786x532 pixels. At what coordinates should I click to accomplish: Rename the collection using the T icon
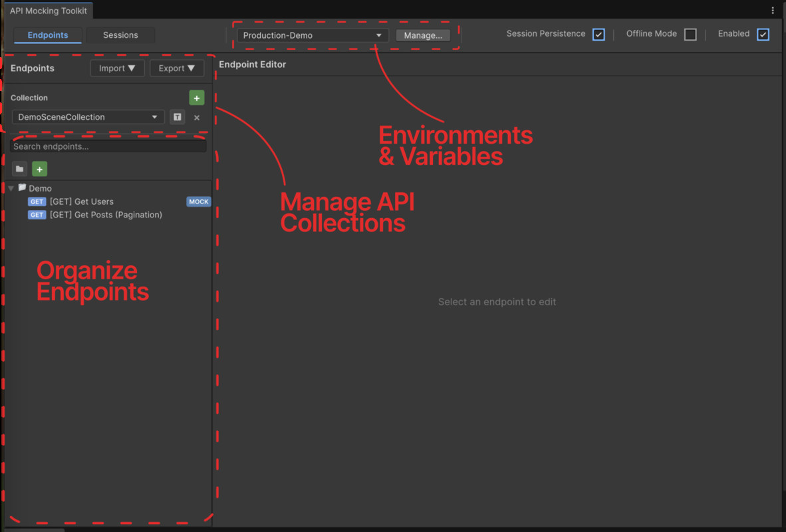pos(177,117)
